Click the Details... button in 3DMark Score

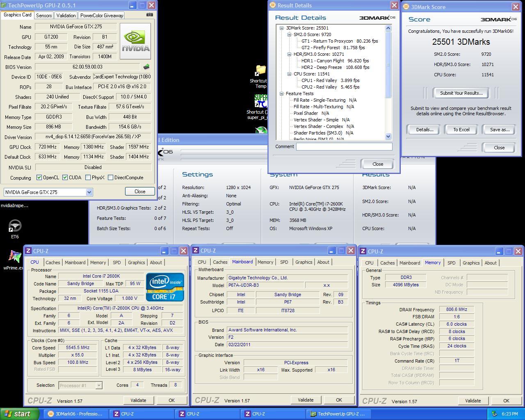pos(425,130)
